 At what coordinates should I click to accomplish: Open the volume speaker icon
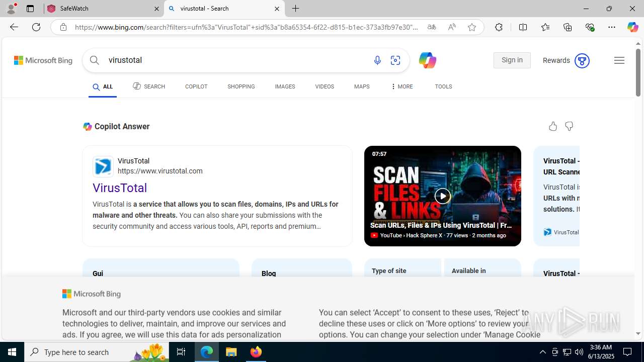579,352
